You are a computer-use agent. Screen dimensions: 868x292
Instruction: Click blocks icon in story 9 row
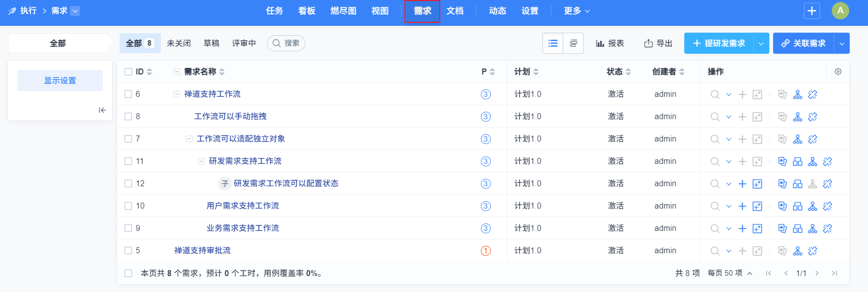[798, 228]
